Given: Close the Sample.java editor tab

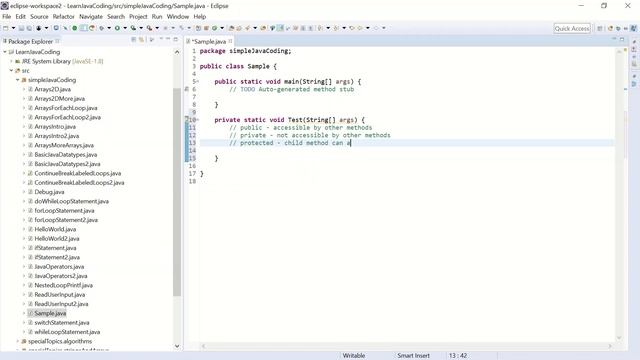Looking at the screenshot, I should pos(231,41).
